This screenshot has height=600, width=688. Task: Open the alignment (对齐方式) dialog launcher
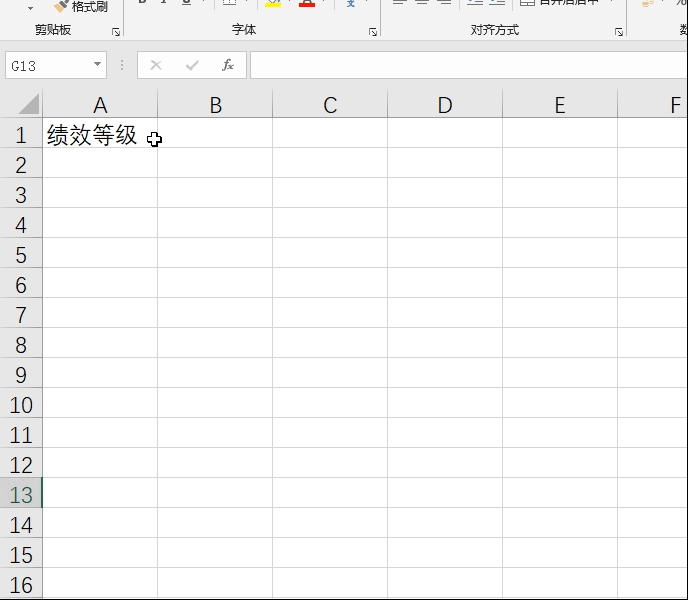click(x=619, y=32)
